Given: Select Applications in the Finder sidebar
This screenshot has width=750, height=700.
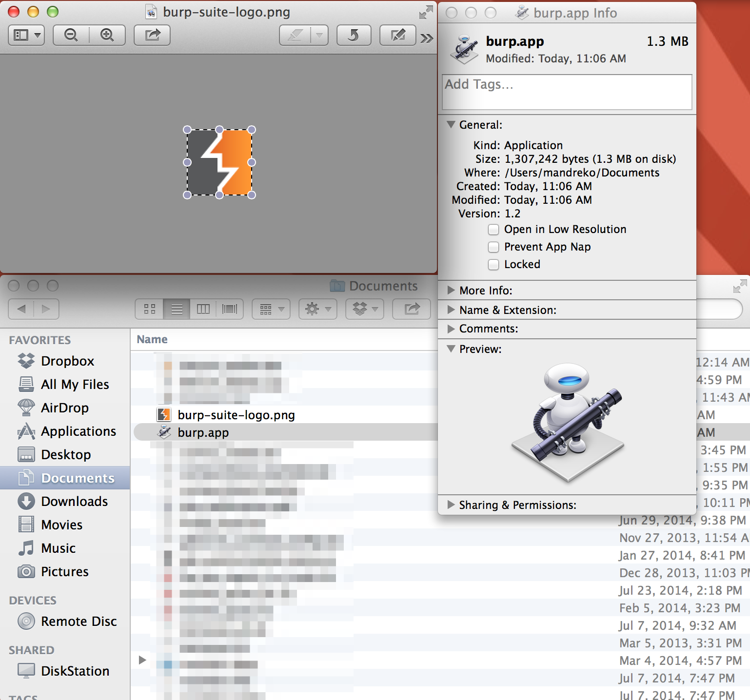Looking at the screenshot, I should pyautogui.click(x=78, y=431).
